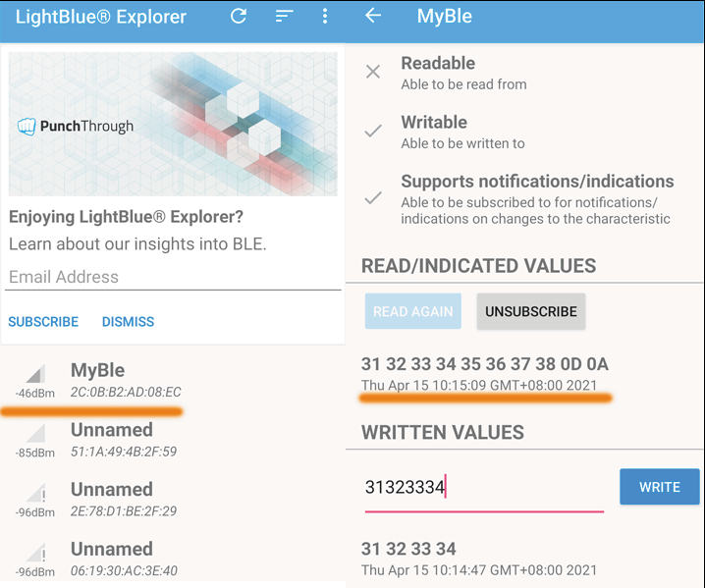Click the READ/INDICATED VALUES heading
This screenshot has height=588, width=705.
coord(479,266)
